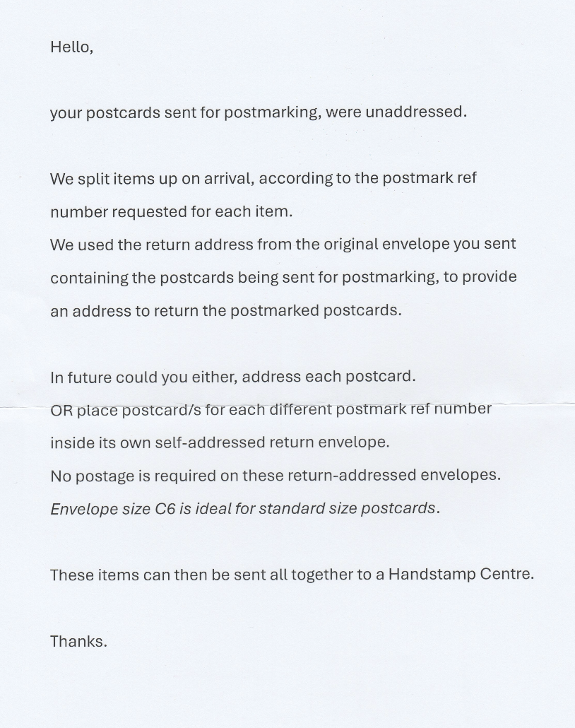This screenshot has height=728, width=575.
Task: Click the words "Handstamp Centre"
Action: (x=460, y=574)
